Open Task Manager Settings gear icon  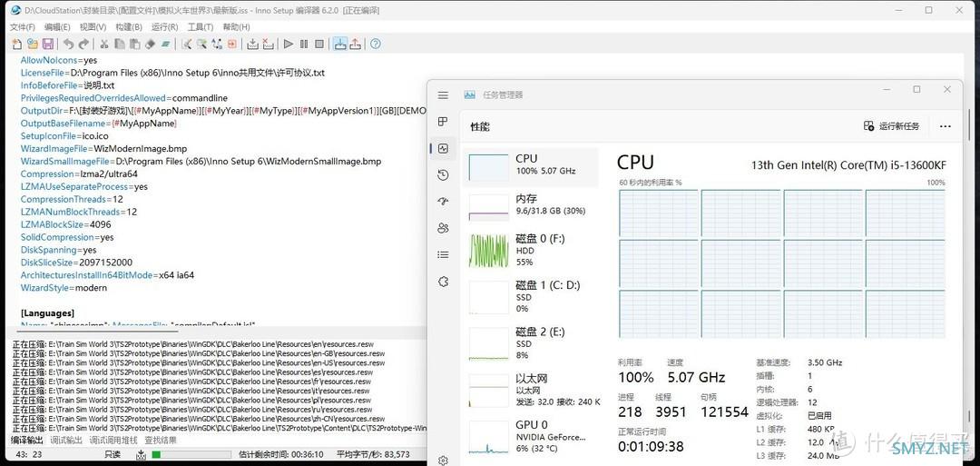pyautogui.click(x=443, y=461)
